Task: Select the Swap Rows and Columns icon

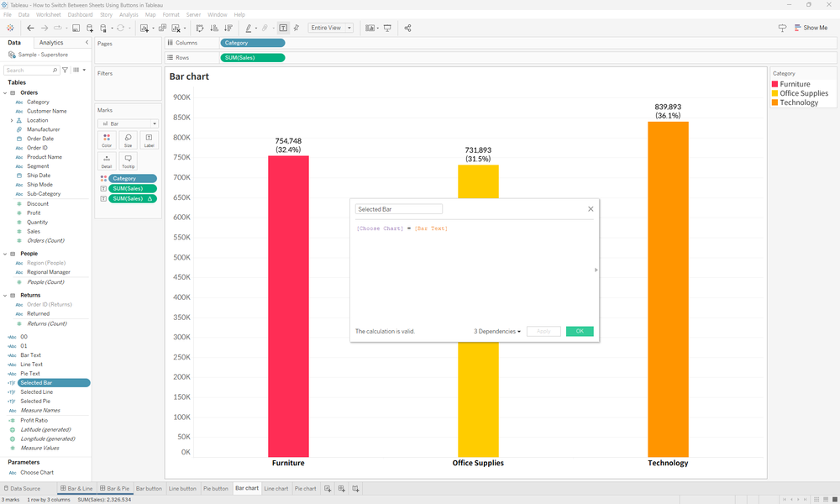Action: pyautogui.click(x=202, y=28)
